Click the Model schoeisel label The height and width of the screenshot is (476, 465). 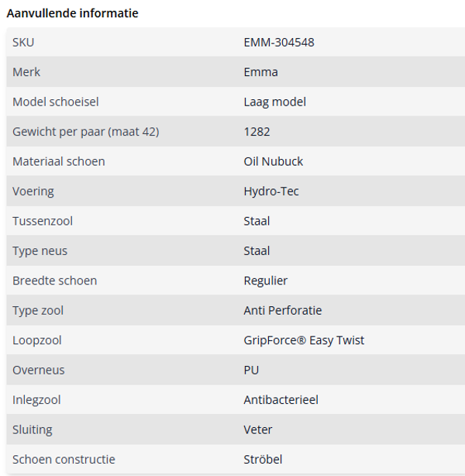(x=56, y=102)
